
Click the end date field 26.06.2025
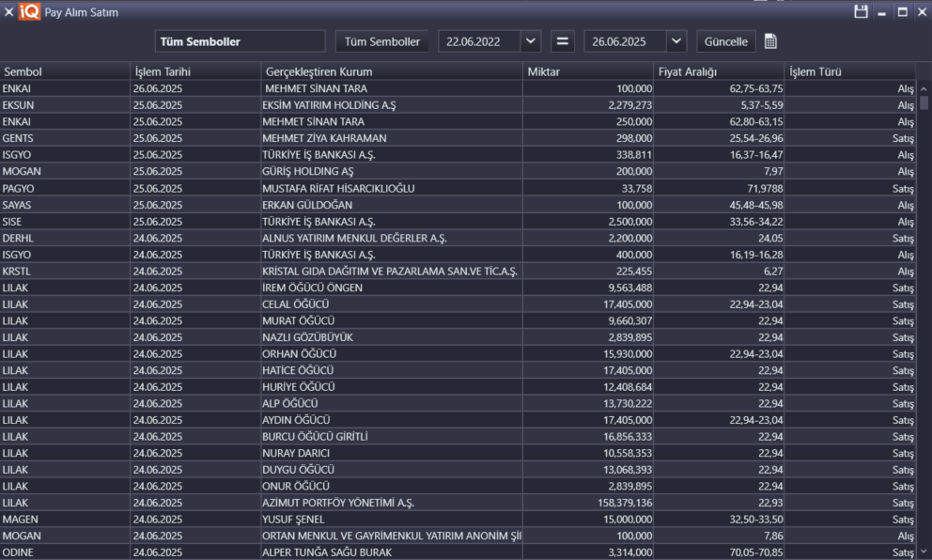pos(626,41)
